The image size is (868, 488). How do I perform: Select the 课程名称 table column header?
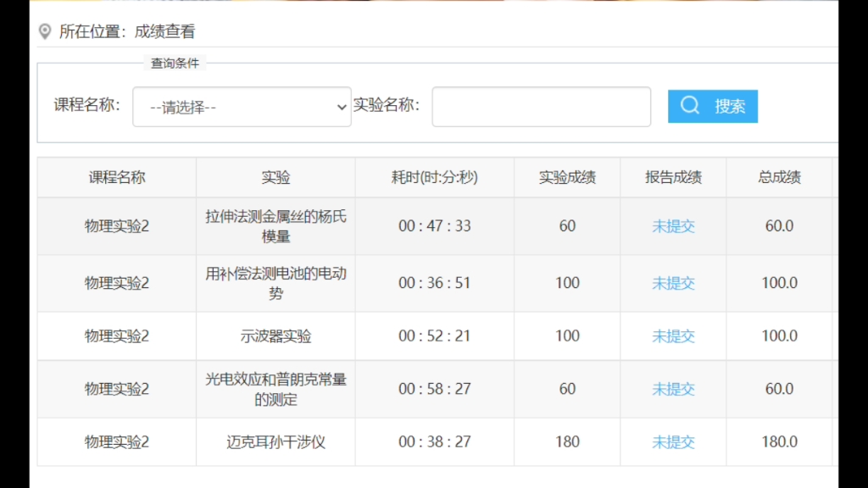116,176
